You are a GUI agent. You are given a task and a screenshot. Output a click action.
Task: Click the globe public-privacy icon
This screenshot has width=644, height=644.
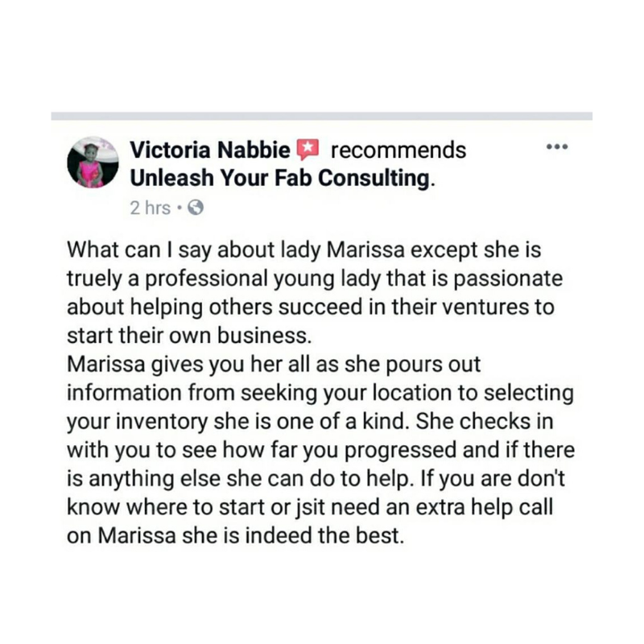point(196,208)
